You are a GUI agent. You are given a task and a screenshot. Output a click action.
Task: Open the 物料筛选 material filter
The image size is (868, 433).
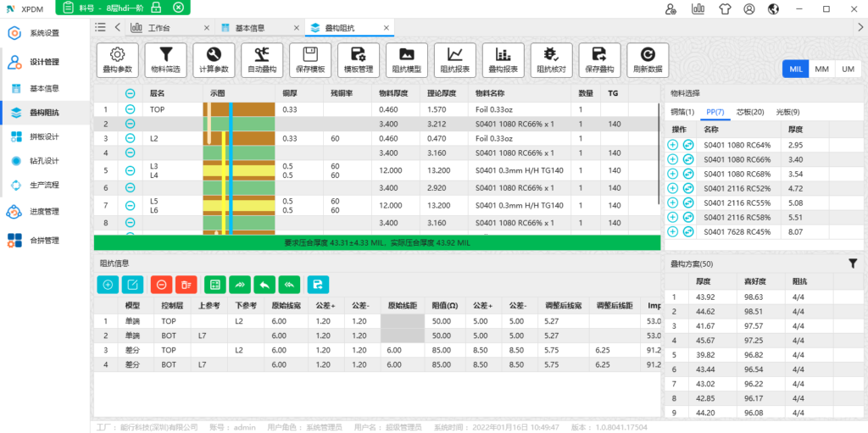166,59
